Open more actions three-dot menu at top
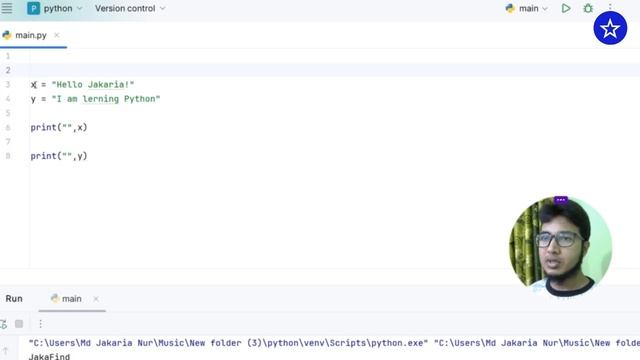640x360 pixels. 610,6
